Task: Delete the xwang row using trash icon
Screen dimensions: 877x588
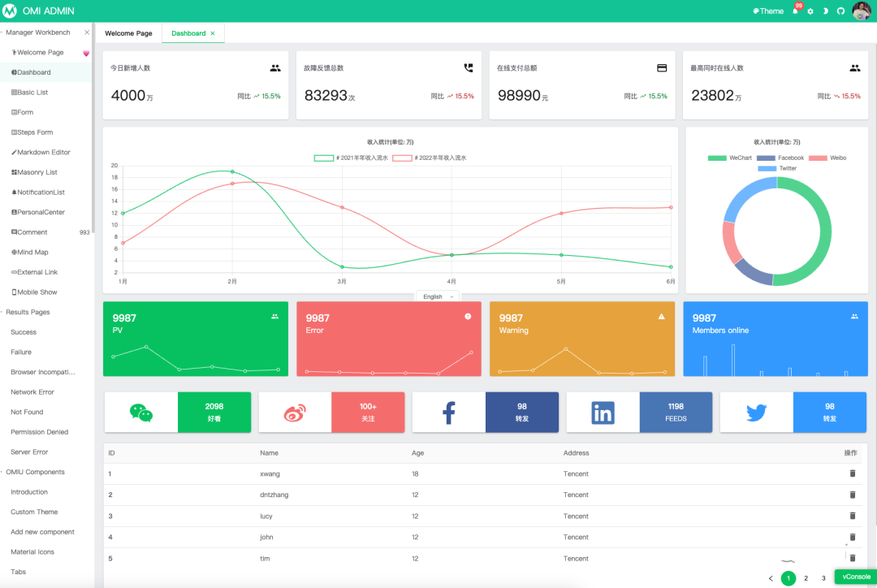Action: 853,473
